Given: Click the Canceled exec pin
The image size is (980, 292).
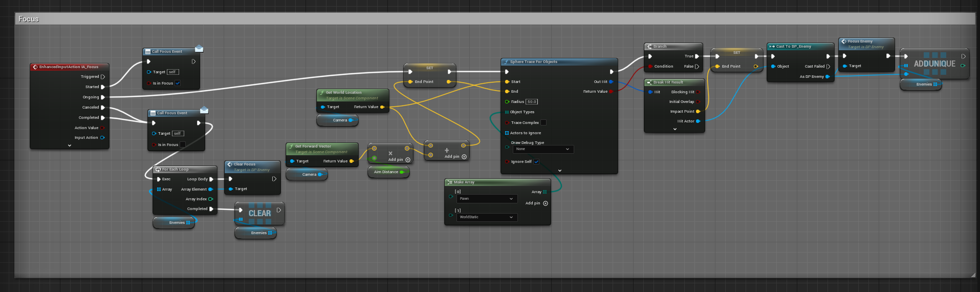Looking at the screenshot, I should 102,108.
